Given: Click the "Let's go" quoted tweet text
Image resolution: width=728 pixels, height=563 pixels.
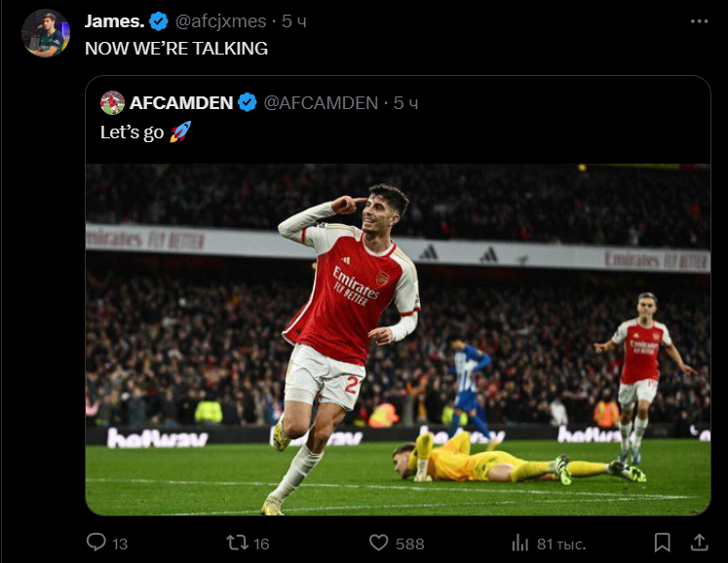Looking at the screenshot, I should tap(132, 132).
